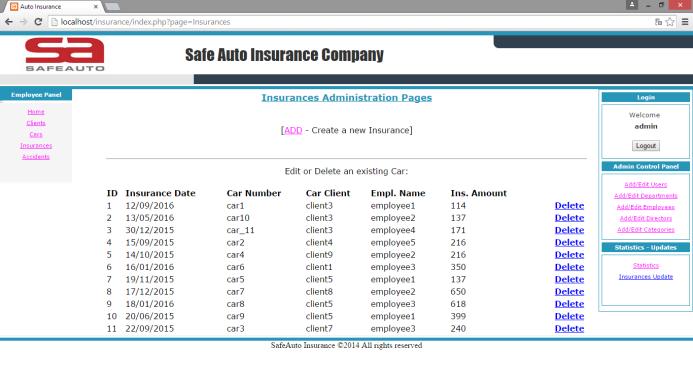Image resolution: width=693 pixels, height=373 pixels.
Task: Delete insurance ID 7 for car5
Action: [569, 280]
